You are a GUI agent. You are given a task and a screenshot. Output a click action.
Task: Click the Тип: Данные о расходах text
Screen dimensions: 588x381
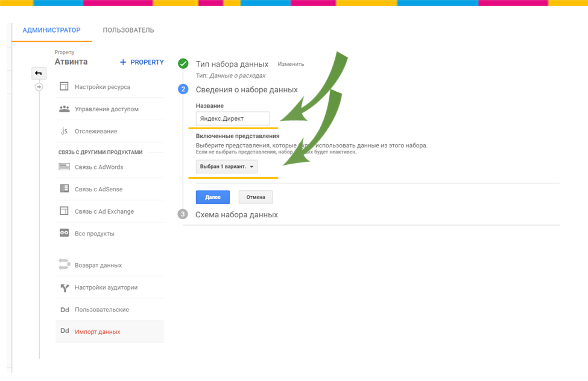[230, 75]
